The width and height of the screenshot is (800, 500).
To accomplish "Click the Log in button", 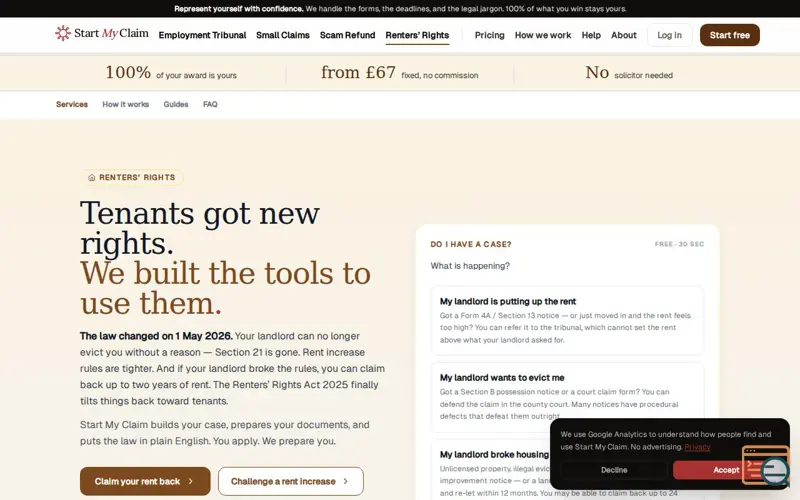I will coord(669,35).
